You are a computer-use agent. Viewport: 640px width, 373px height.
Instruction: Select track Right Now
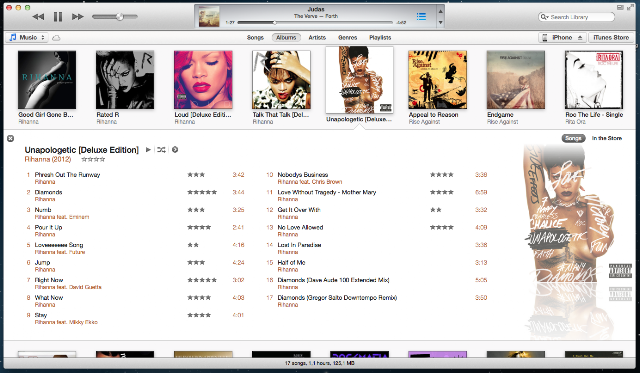49,280
